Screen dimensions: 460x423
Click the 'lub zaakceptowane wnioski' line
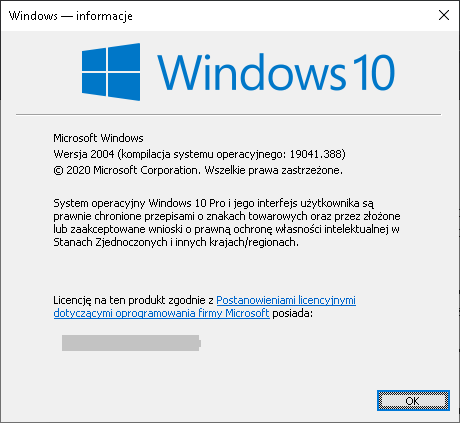coord(226,229)
